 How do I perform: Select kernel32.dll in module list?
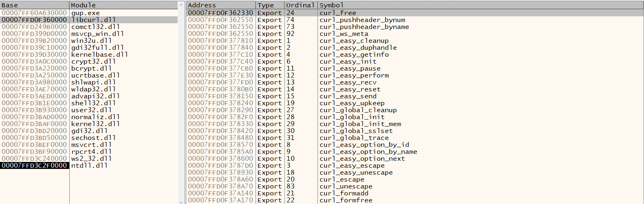95,124
